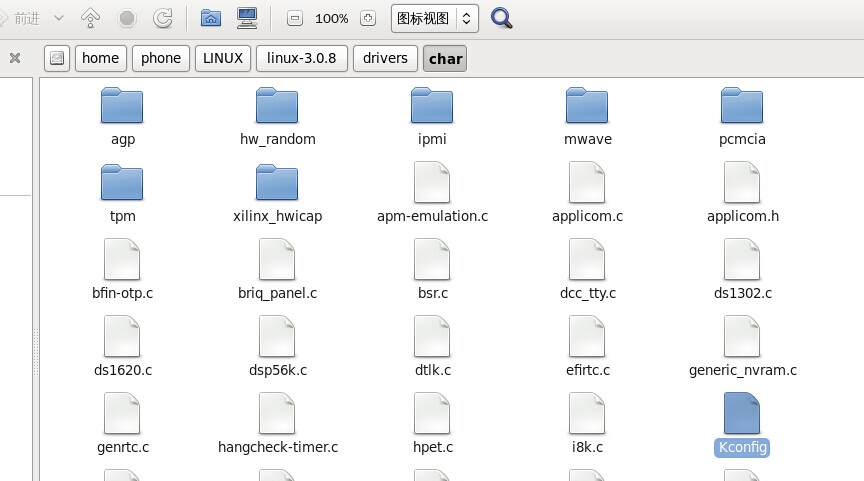
Task: Select the applicom.h file
Action: (742, 193)
